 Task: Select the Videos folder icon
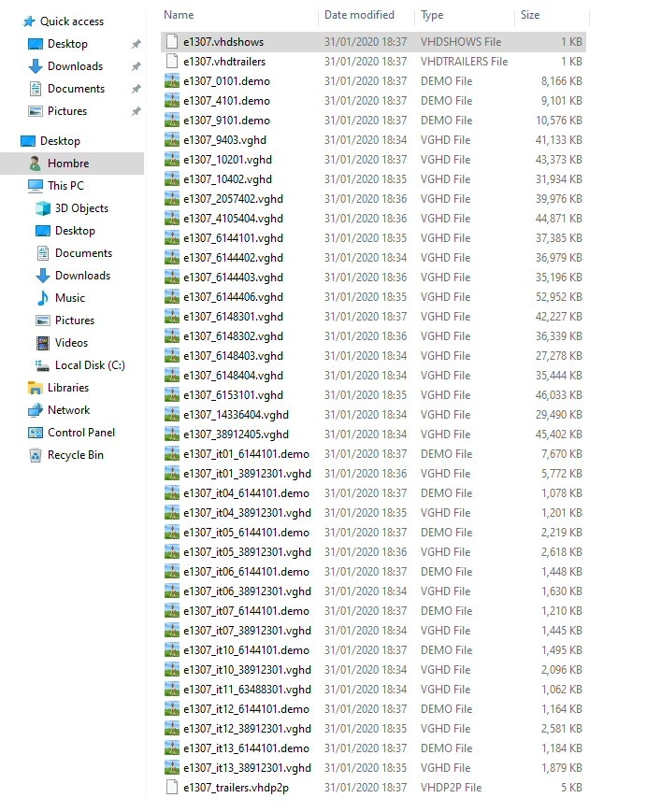click(x=43, y=343)
